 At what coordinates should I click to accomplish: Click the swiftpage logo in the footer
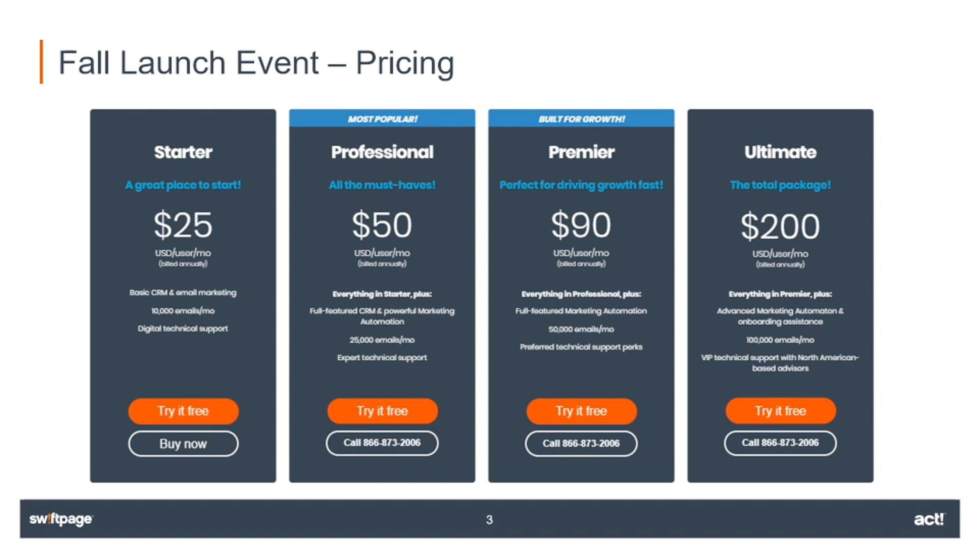61,519
